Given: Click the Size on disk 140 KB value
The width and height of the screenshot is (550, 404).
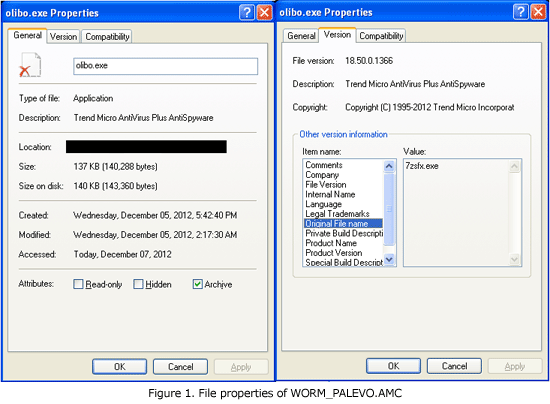Looking at the screenshot, I should (115, 186).
